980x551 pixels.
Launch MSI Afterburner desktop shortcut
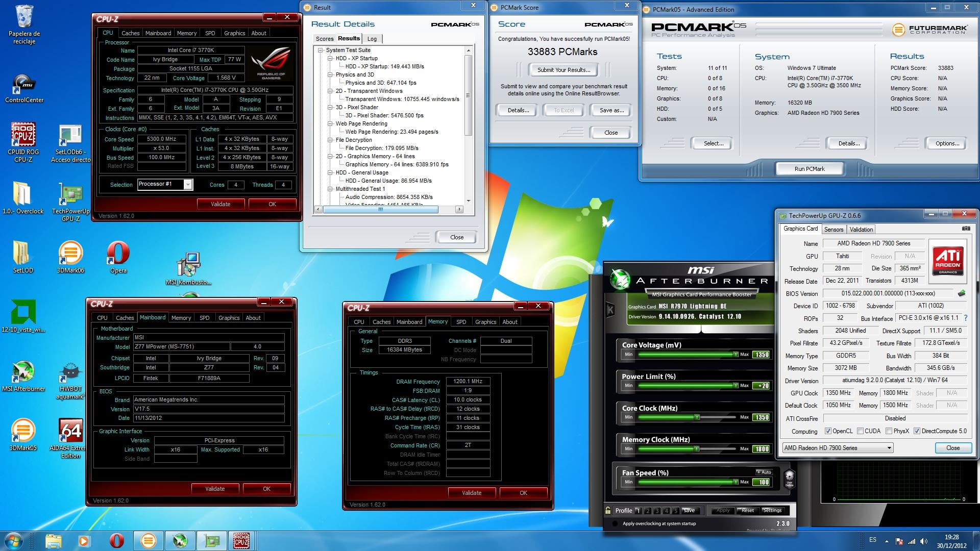(23, 376)
